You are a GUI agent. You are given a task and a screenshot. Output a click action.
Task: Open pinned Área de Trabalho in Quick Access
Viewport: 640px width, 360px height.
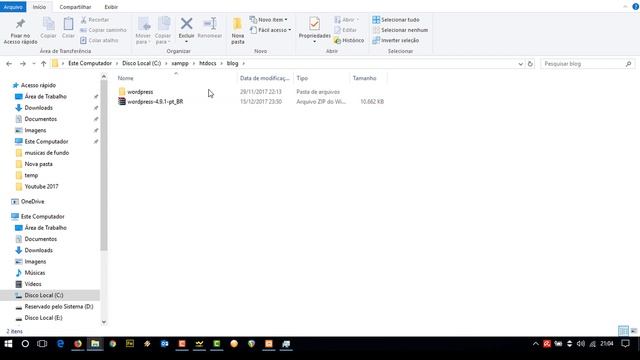45,97
